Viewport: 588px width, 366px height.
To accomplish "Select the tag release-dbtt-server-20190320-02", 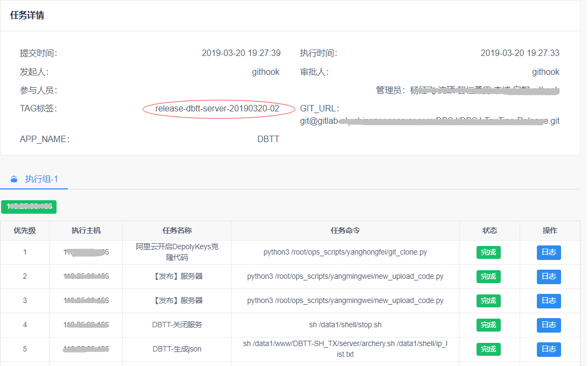I will tap(218, 109).
